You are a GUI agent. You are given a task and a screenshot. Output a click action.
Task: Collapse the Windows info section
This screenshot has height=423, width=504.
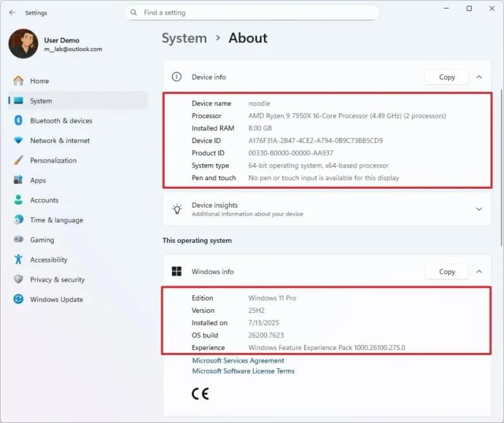click(479, 271)
